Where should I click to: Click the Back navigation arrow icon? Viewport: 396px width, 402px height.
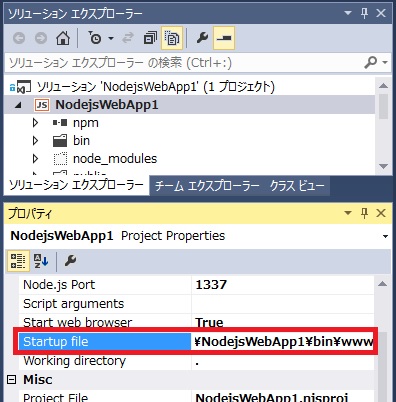pyautogui.click(x=19, y=38)
